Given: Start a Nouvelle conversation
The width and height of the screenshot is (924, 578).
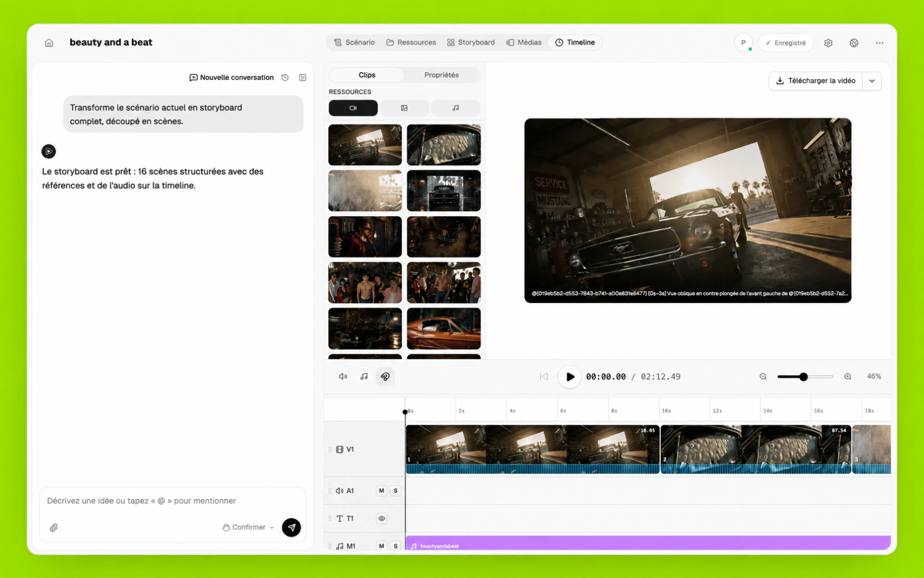Looking at the screenshot, I should click(x=232, y=77).
